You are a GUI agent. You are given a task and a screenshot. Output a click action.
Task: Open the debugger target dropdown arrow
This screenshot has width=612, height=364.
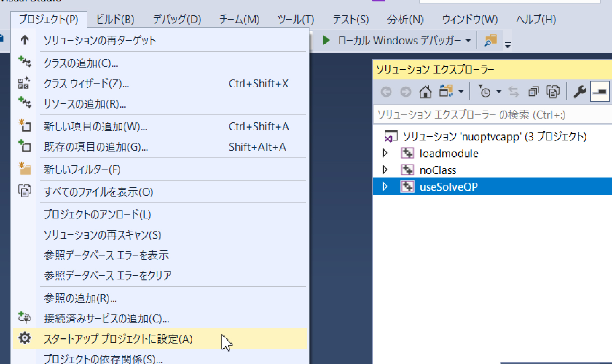point(468,41)
